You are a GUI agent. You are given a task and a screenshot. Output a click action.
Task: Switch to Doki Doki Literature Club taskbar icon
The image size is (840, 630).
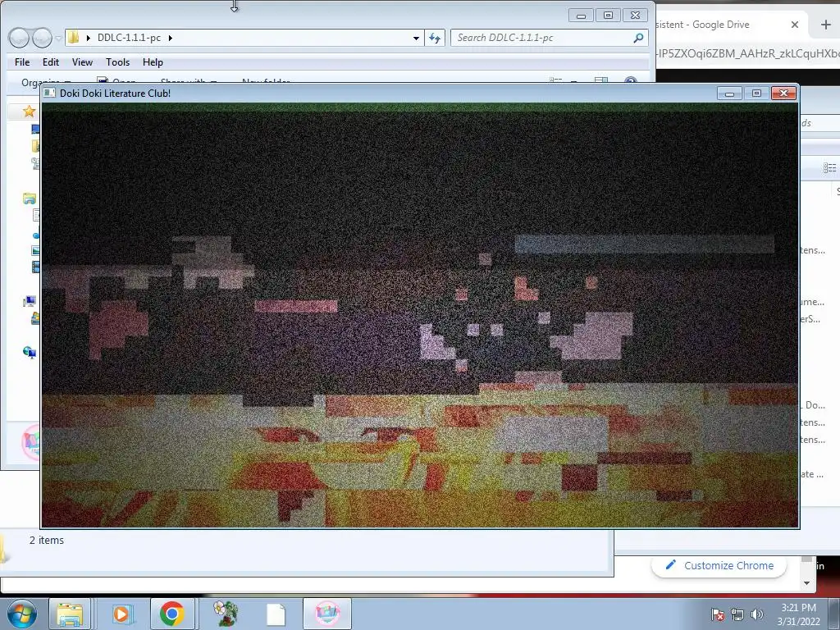[327, 614]
